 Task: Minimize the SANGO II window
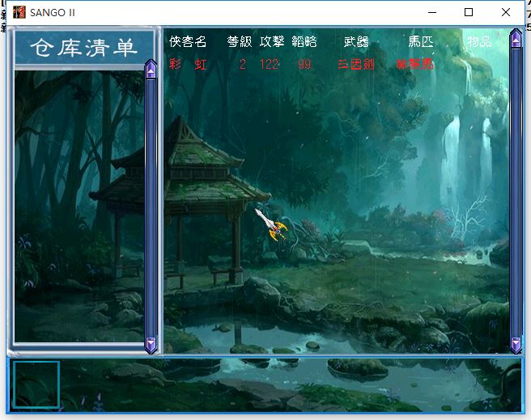[432, 12]
